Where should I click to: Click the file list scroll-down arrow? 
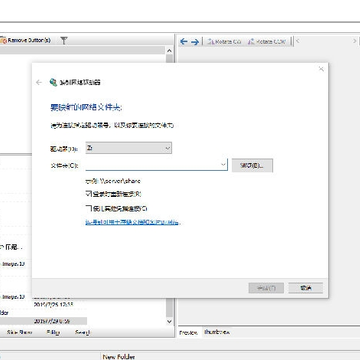(169, 321)
